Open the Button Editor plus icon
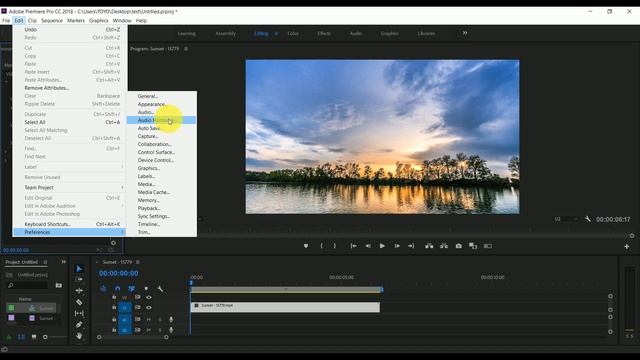This screenshot has height=360, width=640. [627, 247]
